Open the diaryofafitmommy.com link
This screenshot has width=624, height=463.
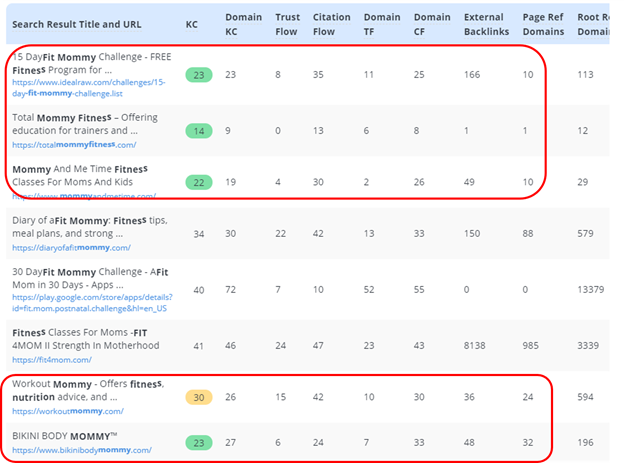point(71,248)
